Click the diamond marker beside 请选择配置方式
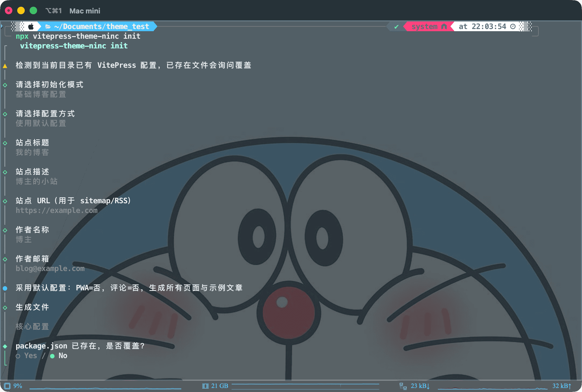 point(5,114)
